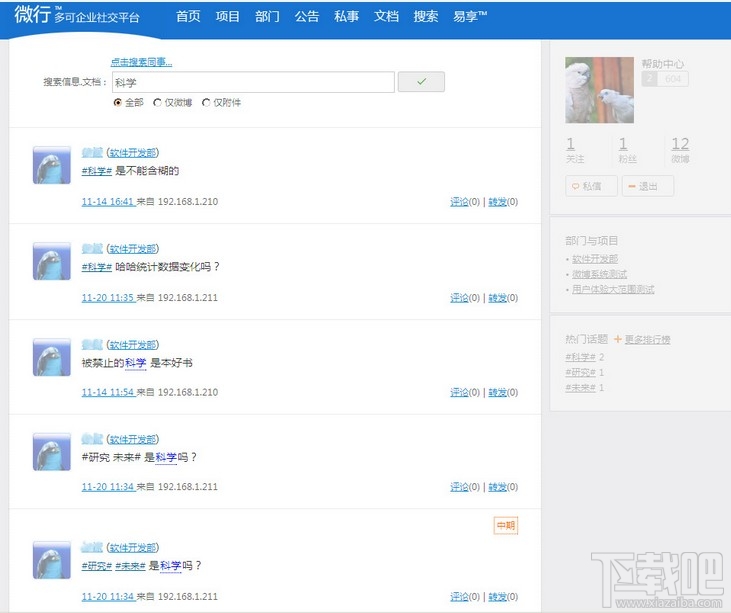Open 软件开发部 link in 是不能含糊的 post
Image resolution: width=731 pixels, height=613 pixels.
(x=133, y=153)
